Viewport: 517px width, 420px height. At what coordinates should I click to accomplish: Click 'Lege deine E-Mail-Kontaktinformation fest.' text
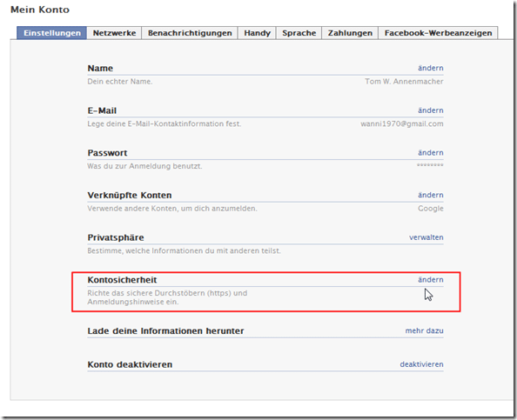point(164,123)
